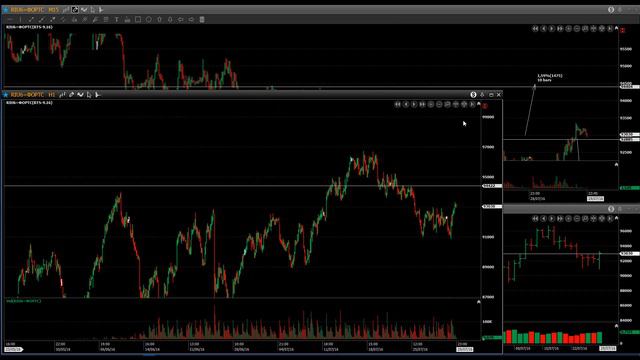Click the percent change annotation on the M15 chart
The width and height of the screenshot is (640, 360).
(550, 78)
